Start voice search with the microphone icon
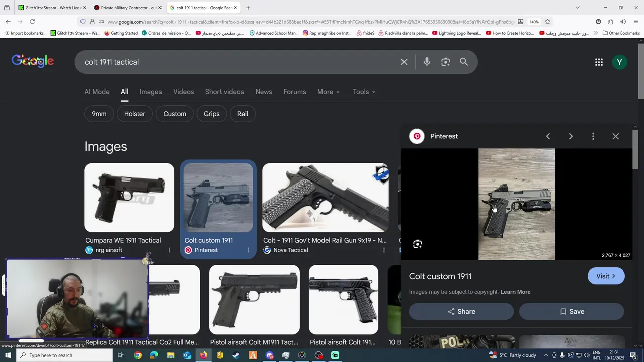 (x=427, y=62)
